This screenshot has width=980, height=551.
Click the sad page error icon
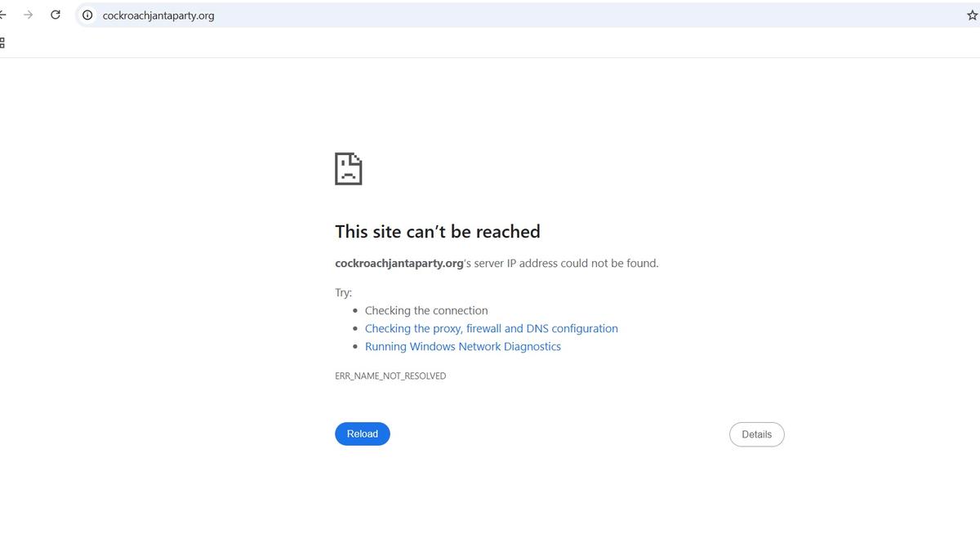coord(349,168)
